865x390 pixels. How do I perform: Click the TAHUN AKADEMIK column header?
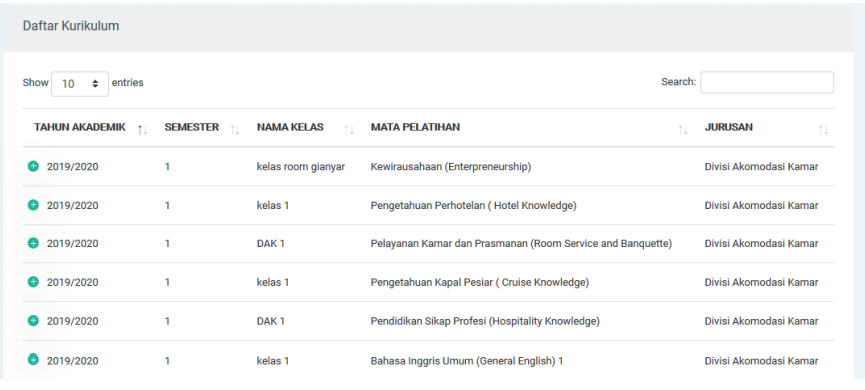(x=79, y=127)
